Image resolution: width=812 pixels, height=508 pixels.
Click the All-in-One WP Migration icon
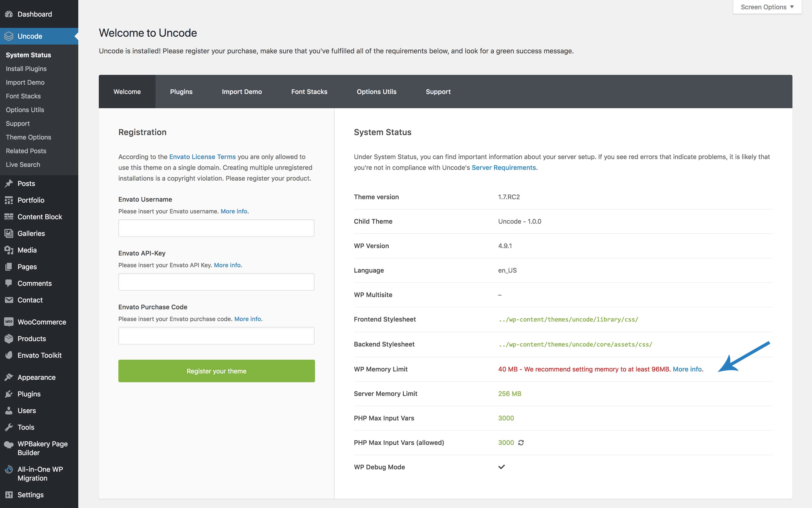[x=9, y=470]
